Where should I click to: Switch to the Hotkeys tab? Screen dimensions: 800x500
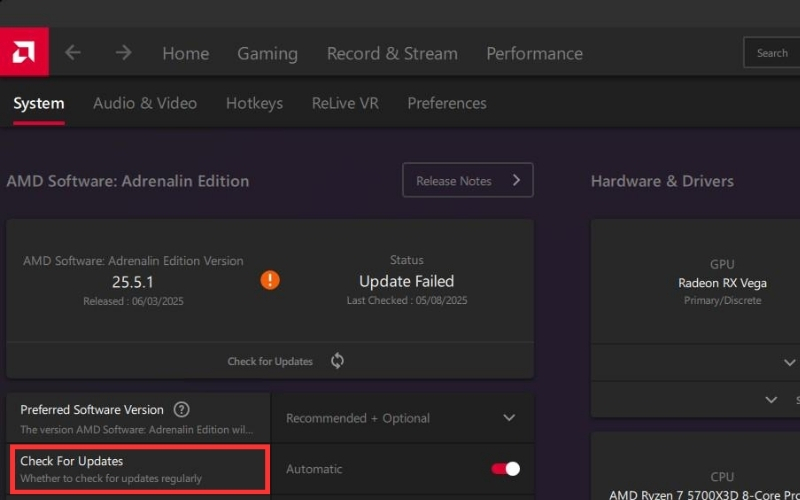point(254,103)
